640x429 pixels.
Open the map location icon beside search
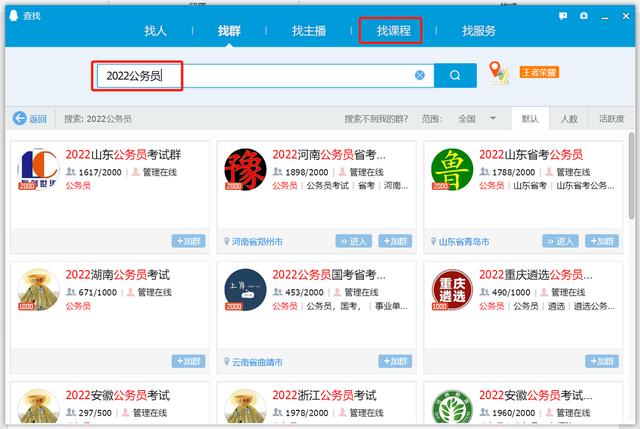[498, 73]
